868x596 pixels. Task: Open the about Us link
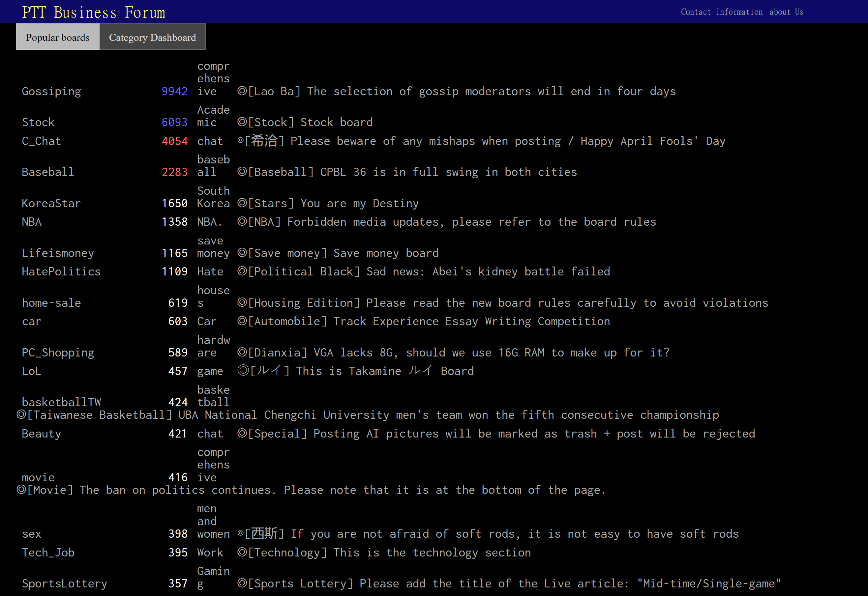coord(786,12)
